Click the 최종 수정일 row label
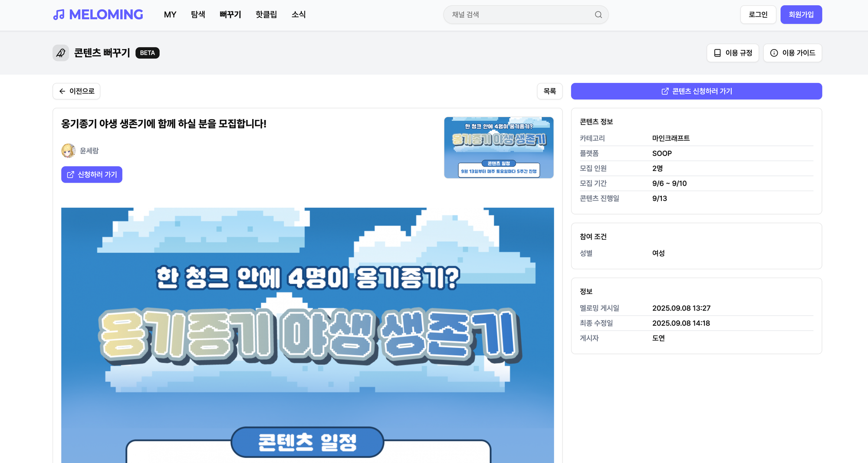 (x=596, y=323)
